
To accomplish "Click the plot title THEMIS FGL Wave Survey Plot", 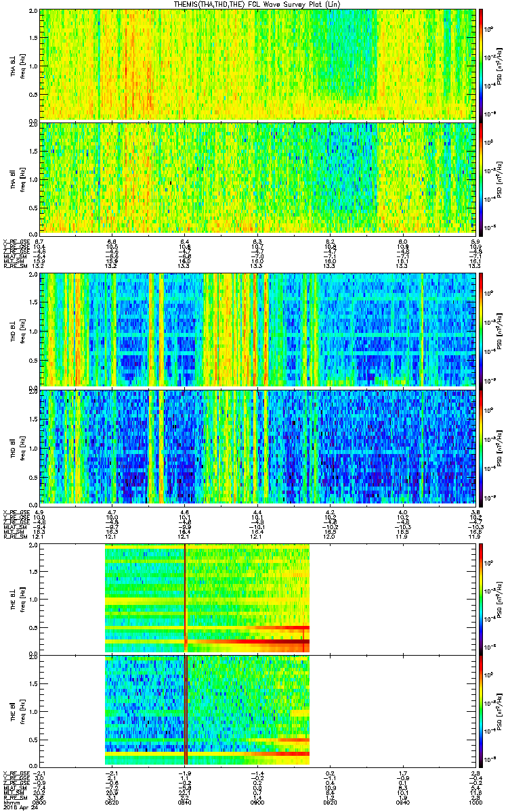I will click(259, 4).
